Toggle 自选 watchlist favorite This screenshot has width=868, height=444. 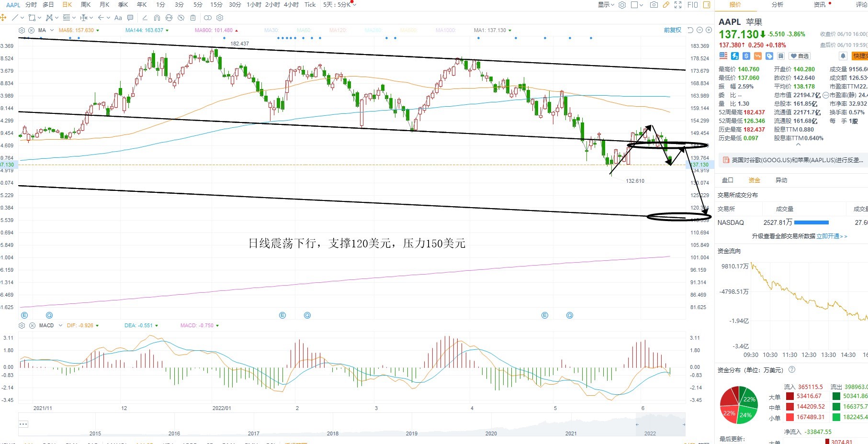pyautogui.click(x=800, y=56)
